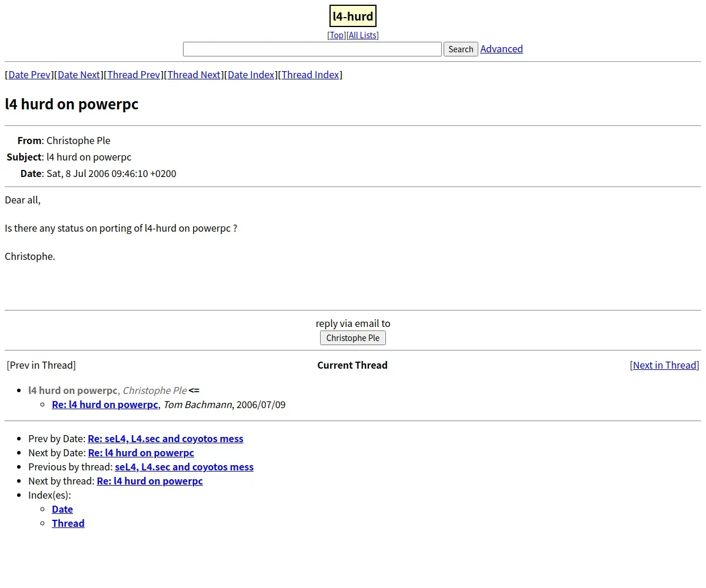The image size is (706, 588).
Task: Open the All Lists link
Action: [362, 35]
